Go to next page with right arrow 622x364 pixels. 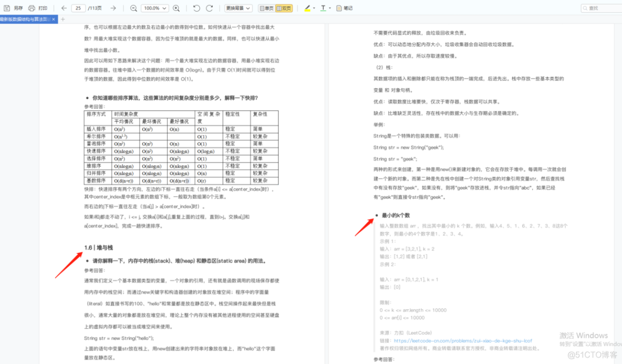click(x=113, y=8)
